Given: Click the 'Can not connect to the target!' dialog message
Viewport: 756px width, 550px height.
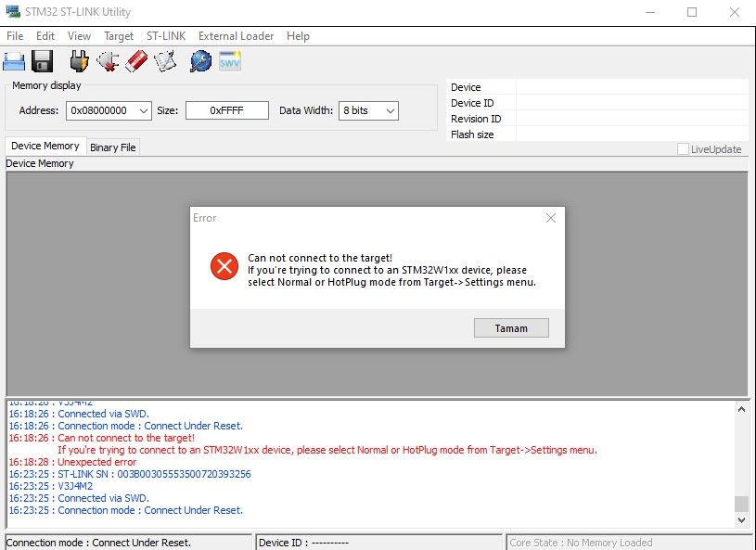Looking at the screenshot, I should pos(320,258).
